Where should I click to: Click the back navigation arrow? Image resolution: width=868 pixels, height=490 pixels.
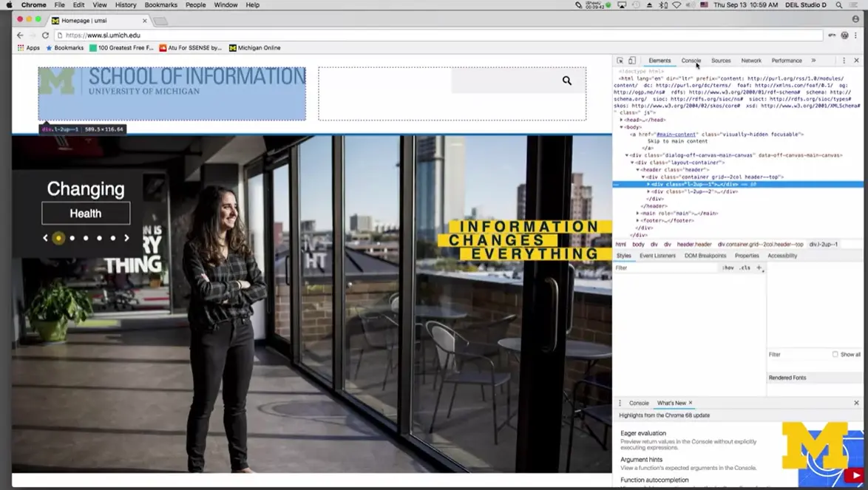tap(19, 35)
